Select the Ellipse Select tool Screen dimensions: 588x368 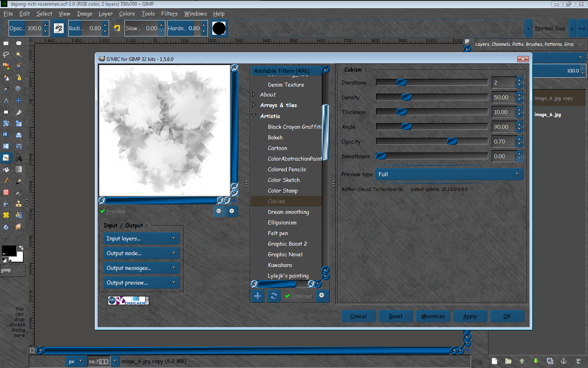tap(19, 43)
